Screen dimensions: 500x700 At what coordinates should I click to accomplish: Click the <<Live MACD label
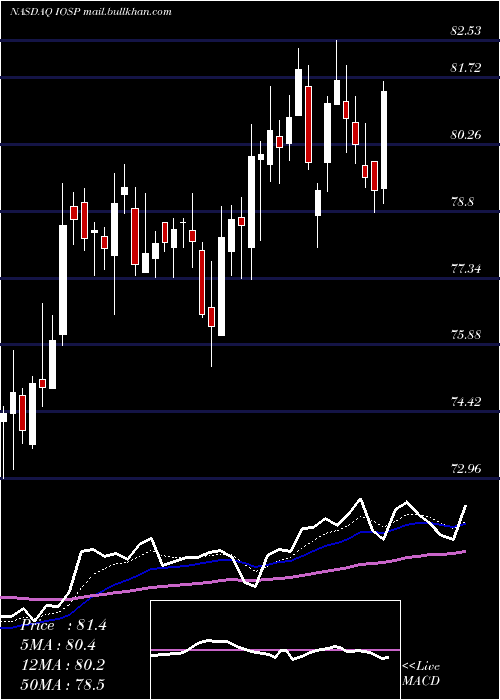tap(421, 673)
